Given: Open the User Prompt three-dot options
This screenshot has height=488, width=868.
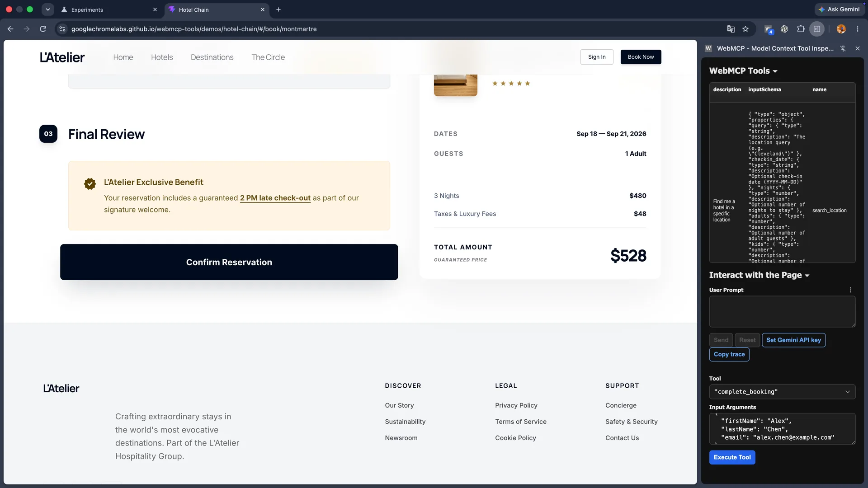Looking at the screenshot, I should point(850,290).
